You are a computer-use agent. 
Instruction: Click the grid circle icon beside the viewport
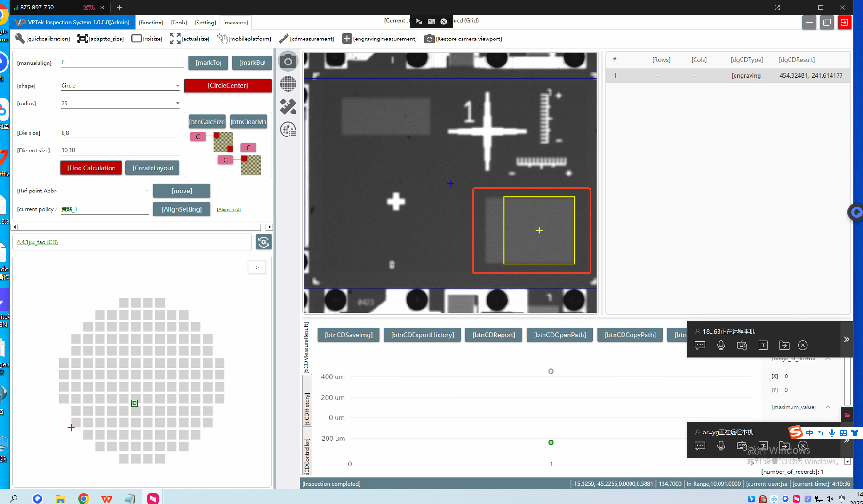tap(288, 84)
